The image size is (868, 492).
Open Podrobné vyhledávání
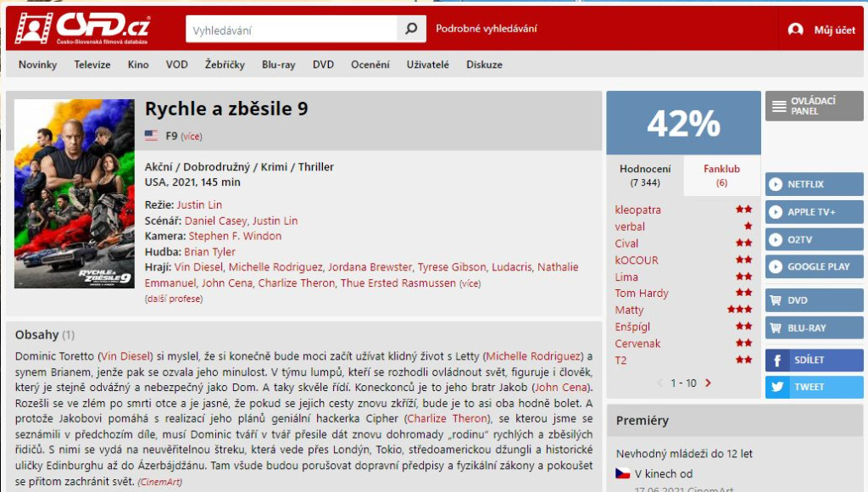click(486, 29)
